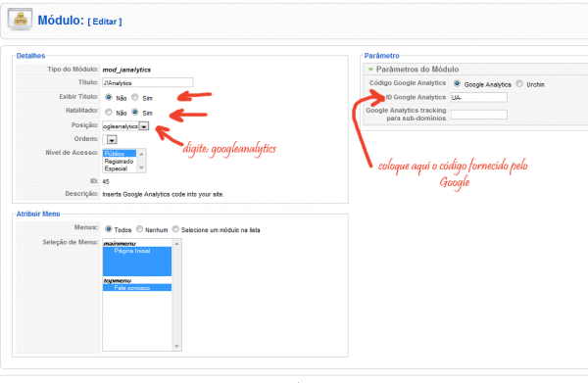The image size is (588, 383).
Task: Select Não for Habilitado
Action: tap(109, 112)
